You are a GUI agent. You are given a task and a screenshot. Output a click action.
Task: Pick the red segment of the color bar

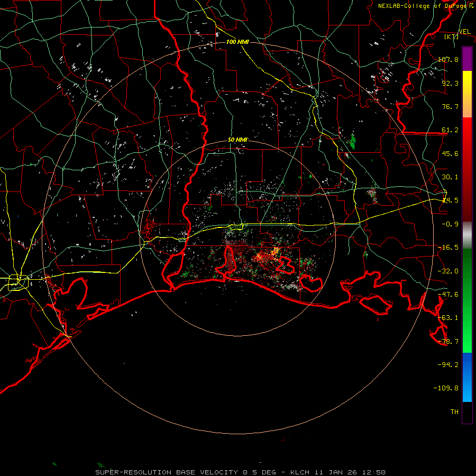(x=467, y=169)
